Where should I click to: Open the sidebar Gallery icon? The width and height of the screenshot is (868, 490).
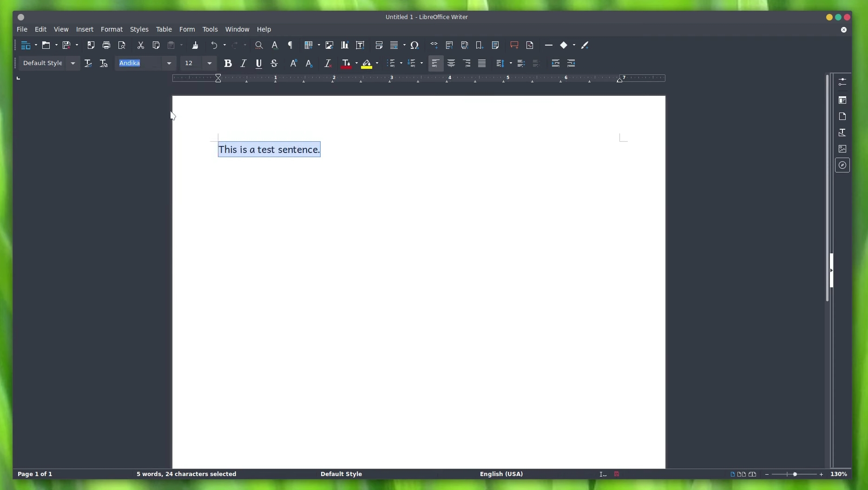[x=842, y=149]
